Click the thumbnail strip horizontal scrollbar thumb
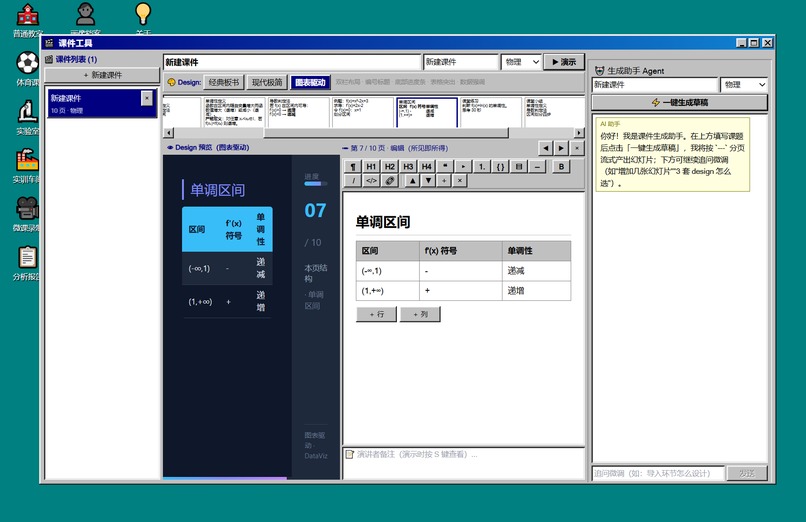Image resolution: width=806 pixels, height=522 pixels. 386,133
